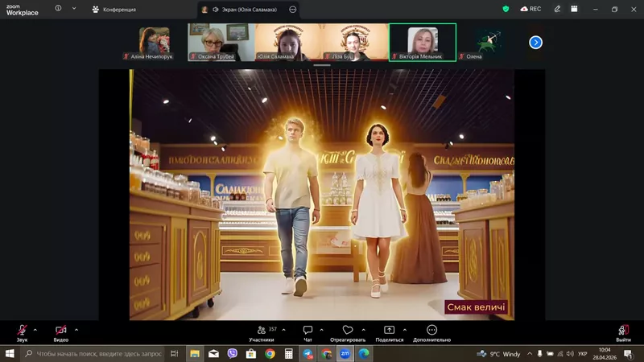Open the annotation pencil icon in the top bar
The height and width of the screenshot is (362, 644).
point(557,9)
